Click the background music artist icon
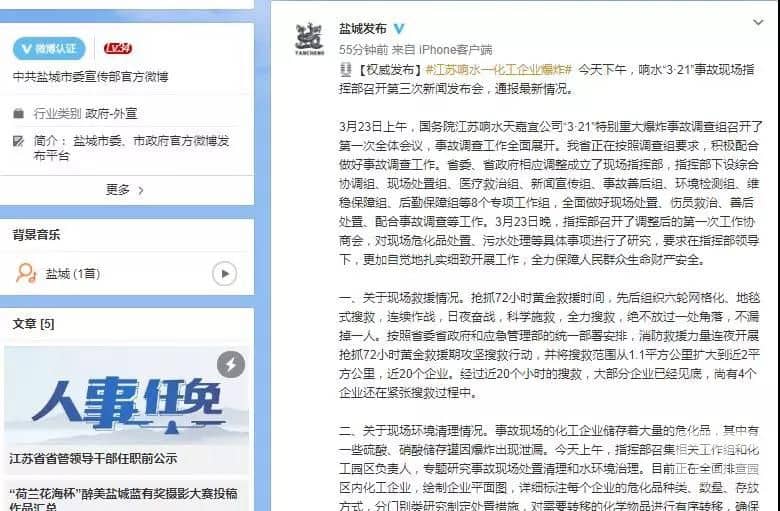Image resolution: width=780 pixels, height=511 pixels. pos(26,273)
